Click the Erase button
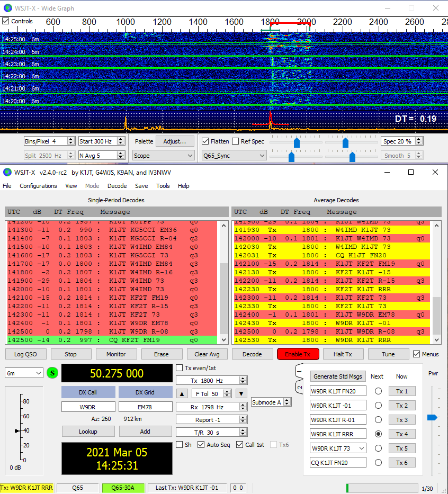448x494 pixels. pos(162,354)
